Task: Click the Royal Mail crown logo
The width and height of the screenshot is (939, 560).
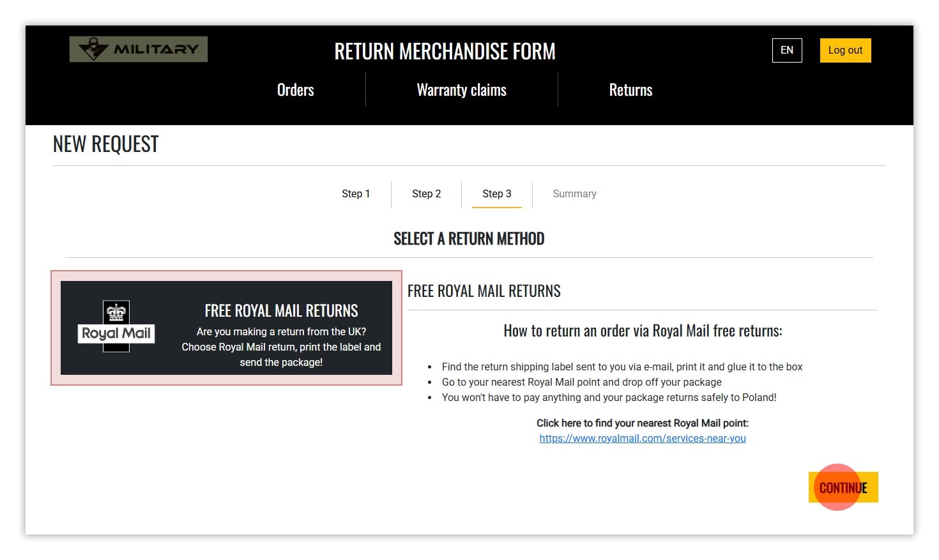Action: [116, 326]
